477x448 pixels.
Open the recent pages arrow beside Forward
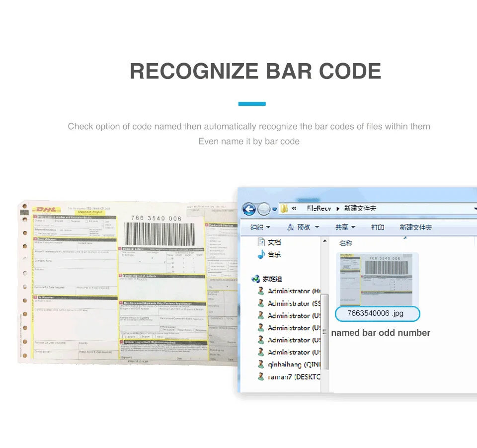[x=274, y=209]
